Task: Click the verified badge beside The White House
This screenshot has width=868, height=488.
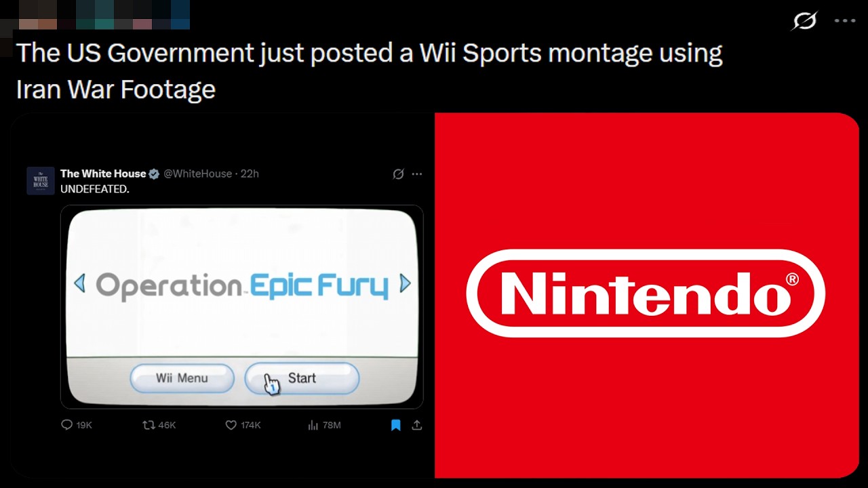Action: [x=154, y=174]
